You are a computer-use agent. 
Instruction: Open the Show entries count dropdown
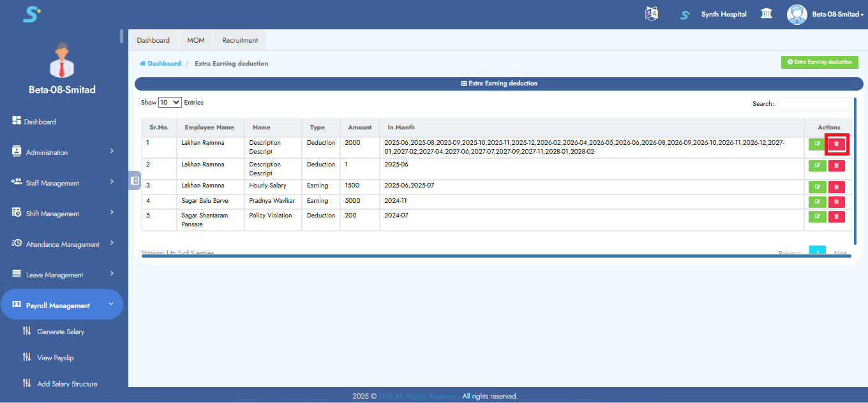[x=170, y=102]
